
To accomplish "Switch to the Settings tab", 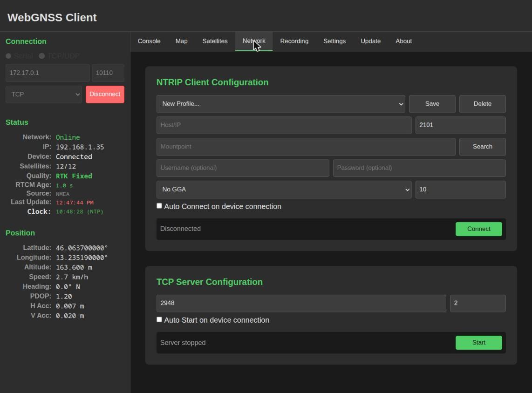I will point(334,41).
